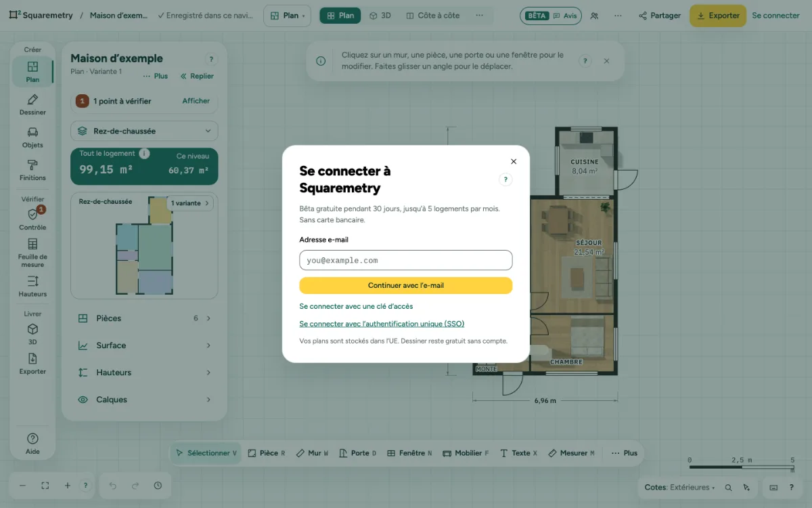The height and width of the screenshot is (508, 812).
Task: Select the Mesurer tool
Action: point(572,453)
